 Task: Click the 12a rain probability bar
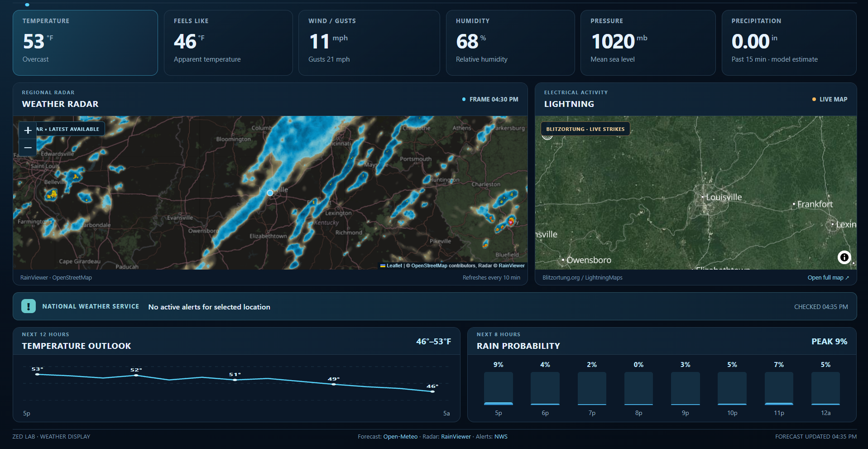(825, 388)
